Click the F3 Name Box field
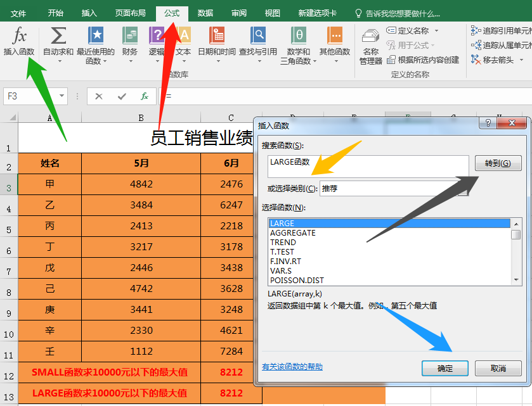This screenshot has width=532, height=406. tap(30, 96)
